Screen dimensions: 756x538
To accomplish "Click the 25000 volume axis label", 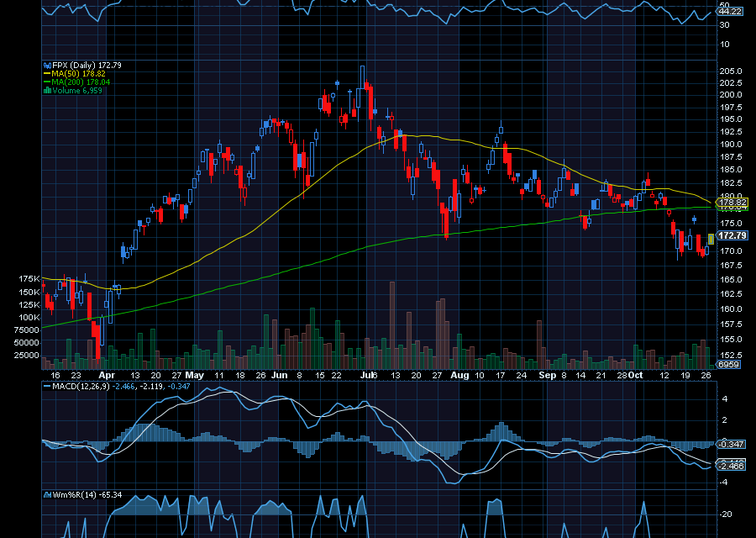I will [x=27, y=356].
